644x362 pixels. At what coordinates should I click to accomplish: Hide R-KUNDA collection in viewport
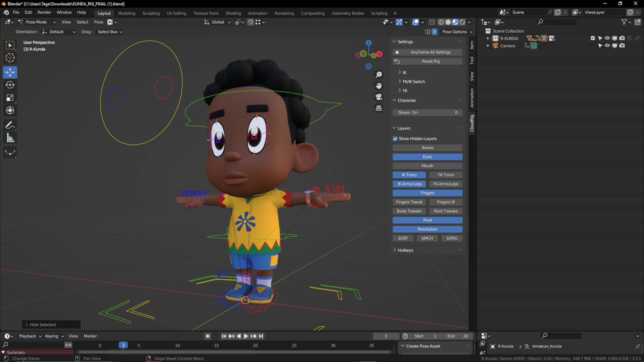[607, 38]
